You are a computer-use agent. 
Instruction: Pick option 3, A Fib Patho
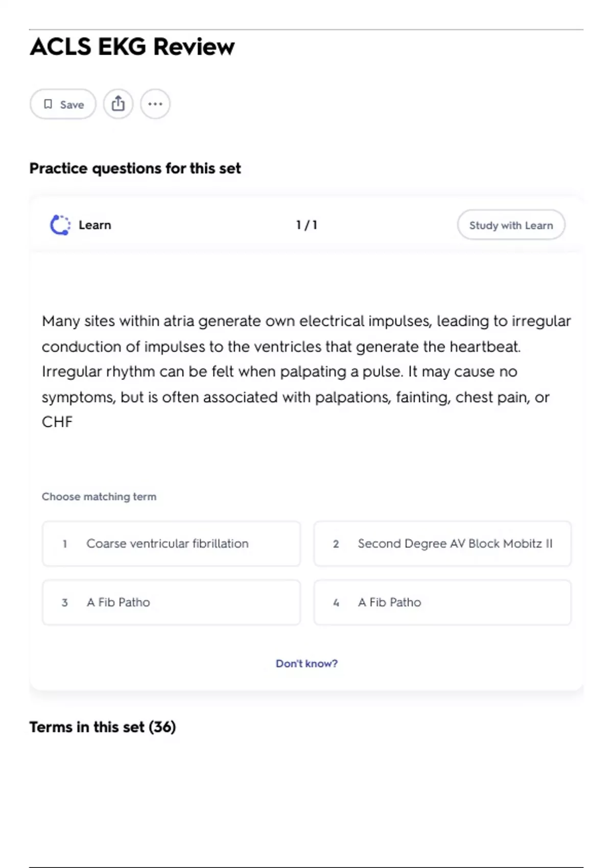pyautogui.click(x=171, y=602)
